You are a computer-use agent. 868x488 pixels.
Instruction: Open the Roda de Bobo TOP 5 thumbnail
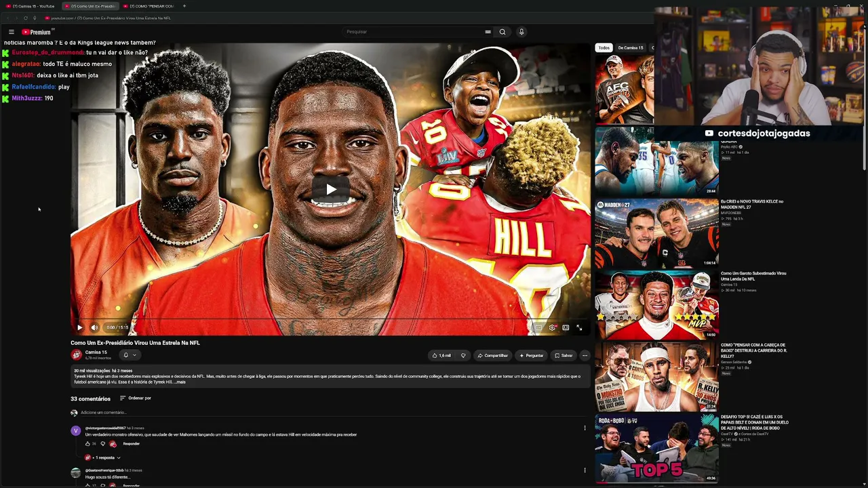click(656, 448)
